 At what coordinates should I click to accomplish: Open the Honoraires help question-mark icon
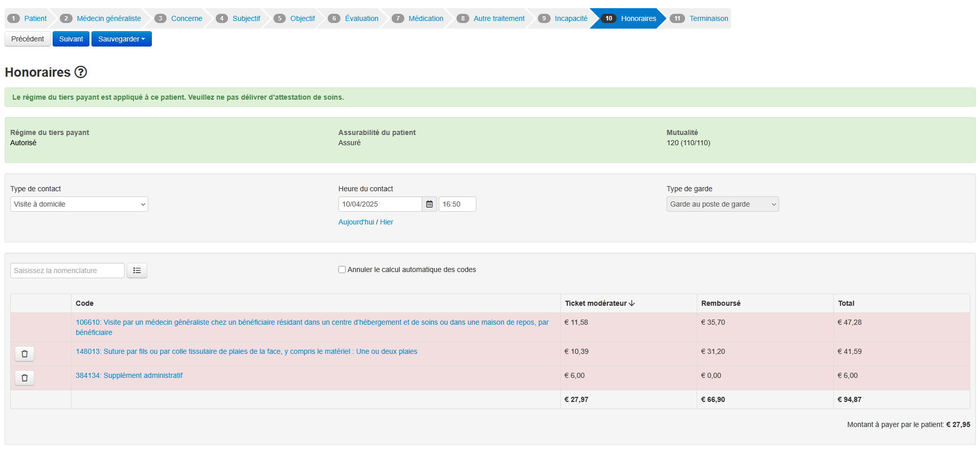[81, 72]
